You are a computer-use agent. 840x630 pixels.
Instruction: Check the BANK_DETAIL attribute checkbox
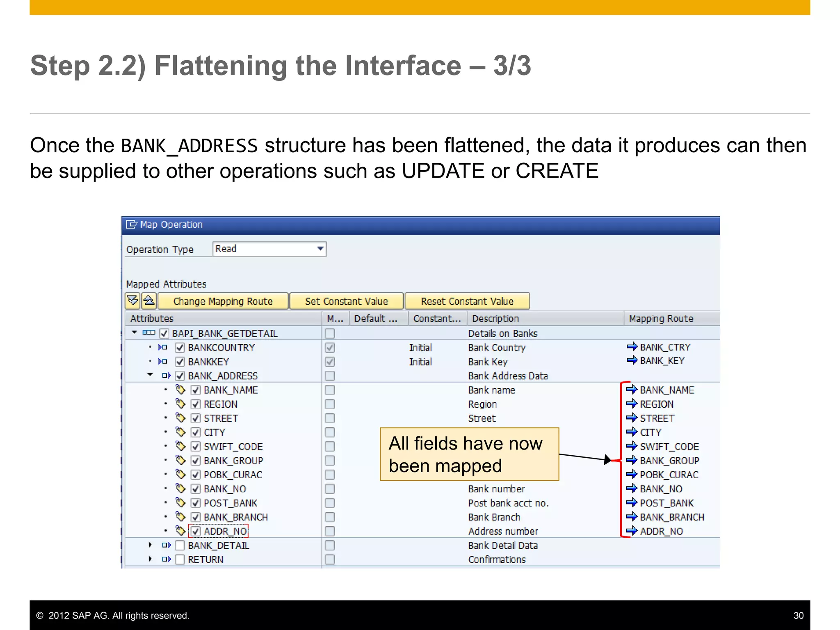click(180, 546)
